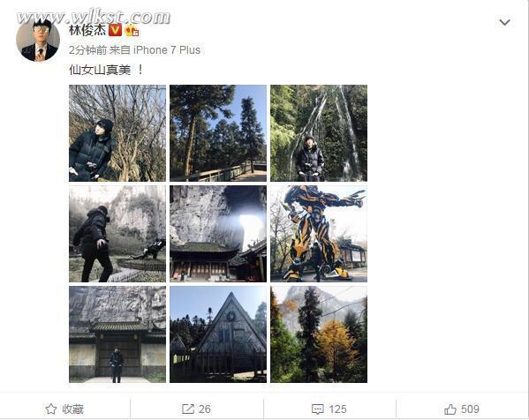Image resolution: width=529 pixels, height=420 pixels.
Task: Click the 收藏 button label
Action: (73, 409)
